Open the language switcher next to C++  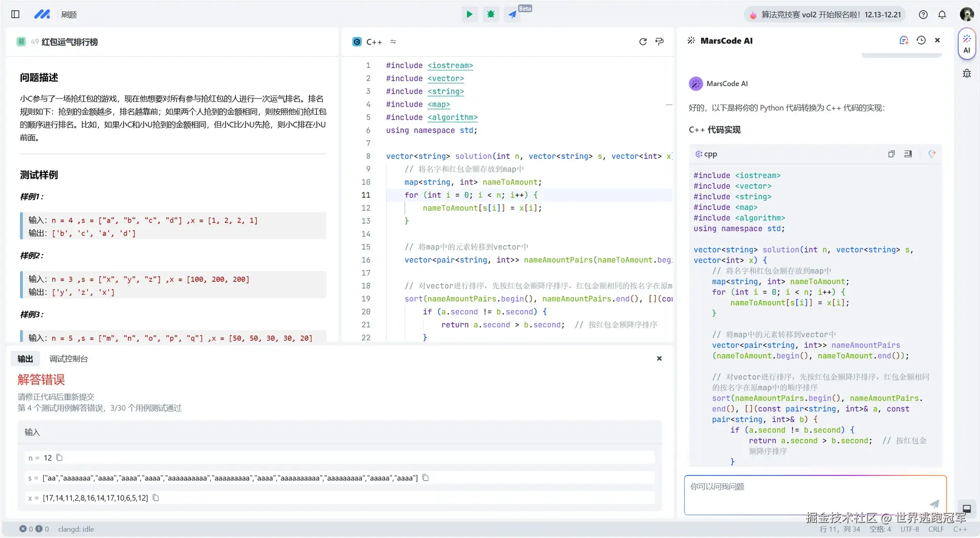tap(393, 42)
